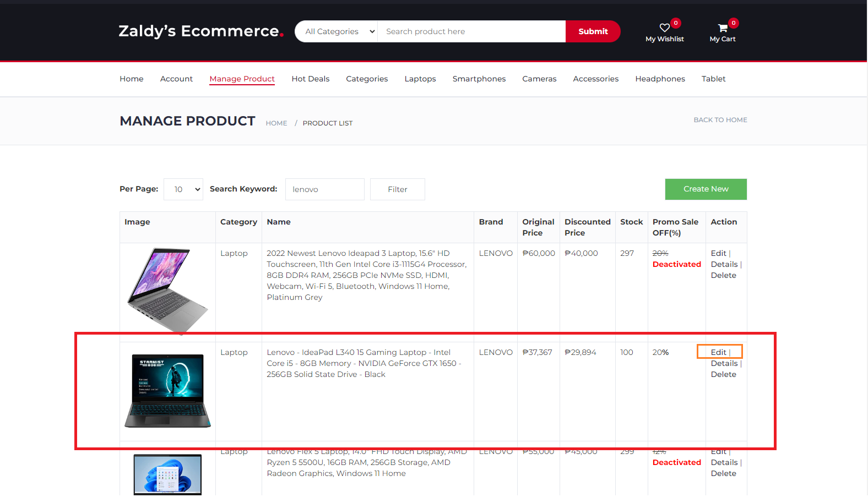Click the Discounted Price column header
This screenshot has width=868, height=503.
coord(588,227)
